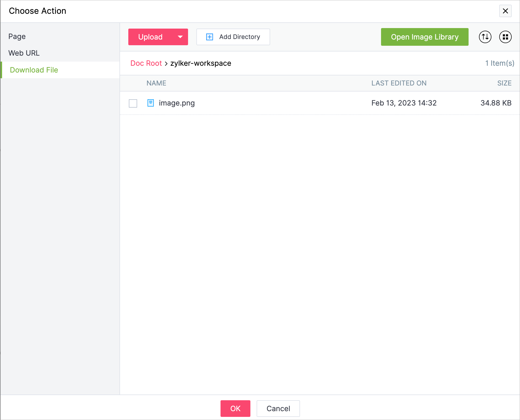Go to Doc Root breadcrumb link
The width and height of the screenshot is (520, 420).
[146, 63]
